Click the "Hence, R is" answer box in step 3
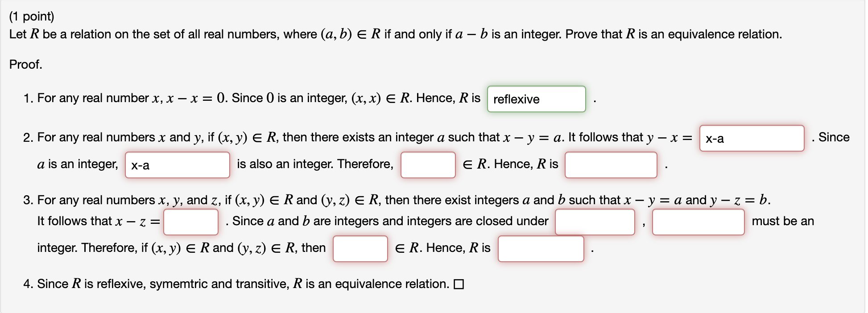The height and width of the screenshot is (313, 868). pyautogui.click(x=541, y=249)
